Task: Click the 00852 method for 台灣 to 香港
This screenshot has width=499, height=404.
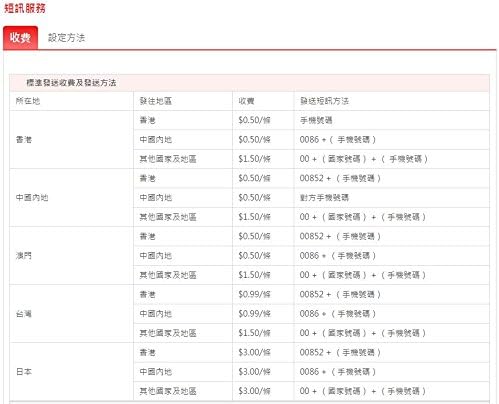Action: click(x=340, y=294)
